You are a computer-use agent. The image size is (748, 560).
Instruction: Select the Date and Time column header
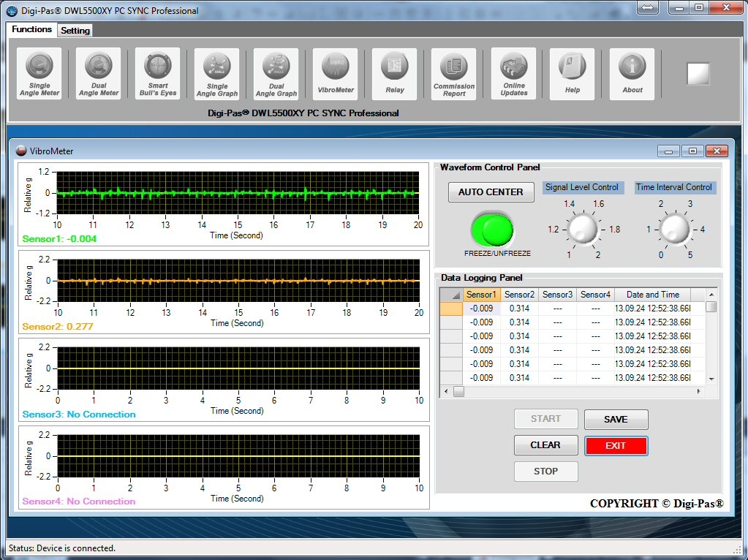[x=653, y=295]
